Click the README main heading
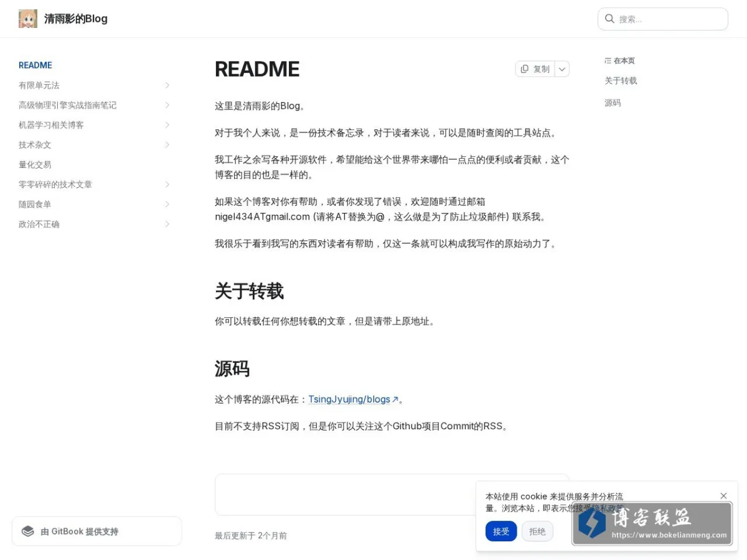 pyautogui.click(x=257, y=69)
